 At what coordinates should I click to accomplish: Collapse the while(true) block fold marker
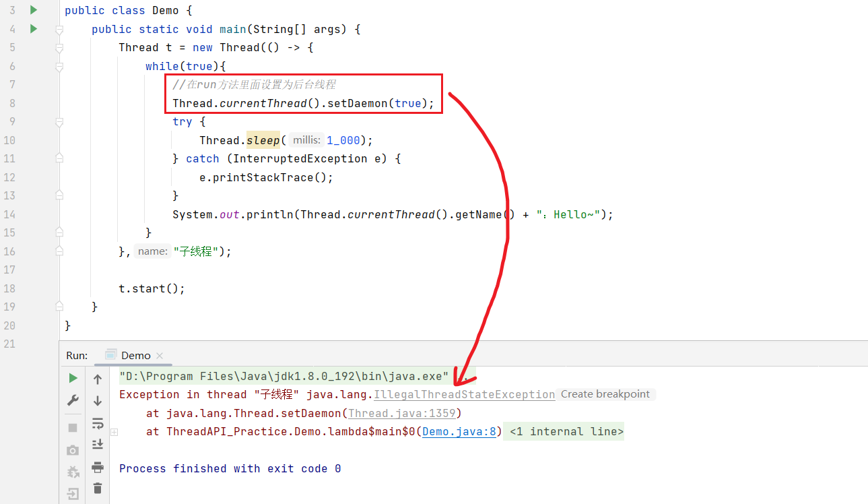click(x=59, y=67)
